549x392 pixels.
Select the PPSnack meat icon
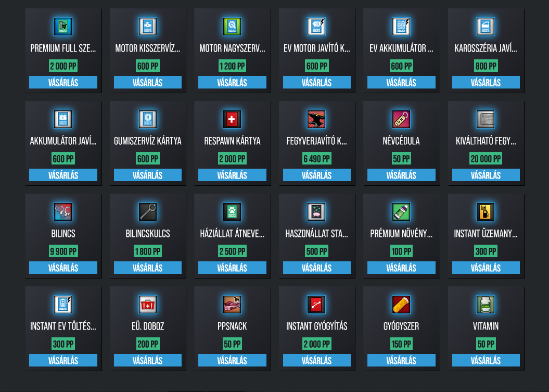point(232,305)
